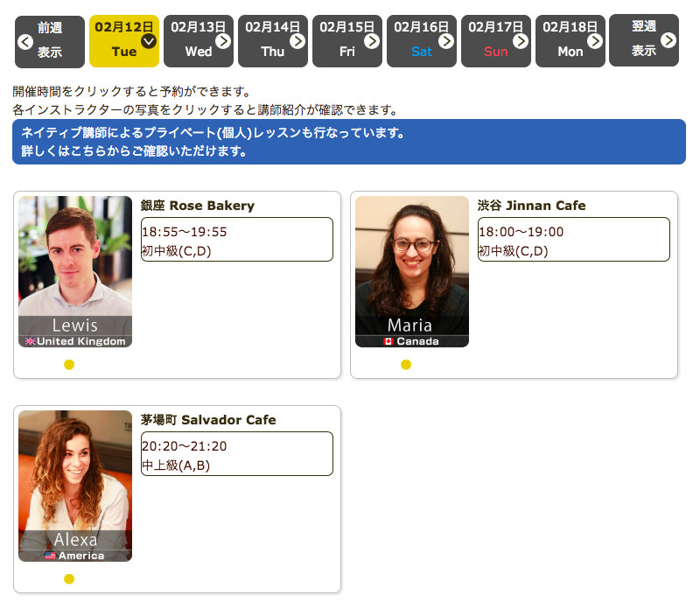700x609 pixels.
Task: Book the 18:55〜19:55 Rose Bakery lesson
Action: point(236,240)
